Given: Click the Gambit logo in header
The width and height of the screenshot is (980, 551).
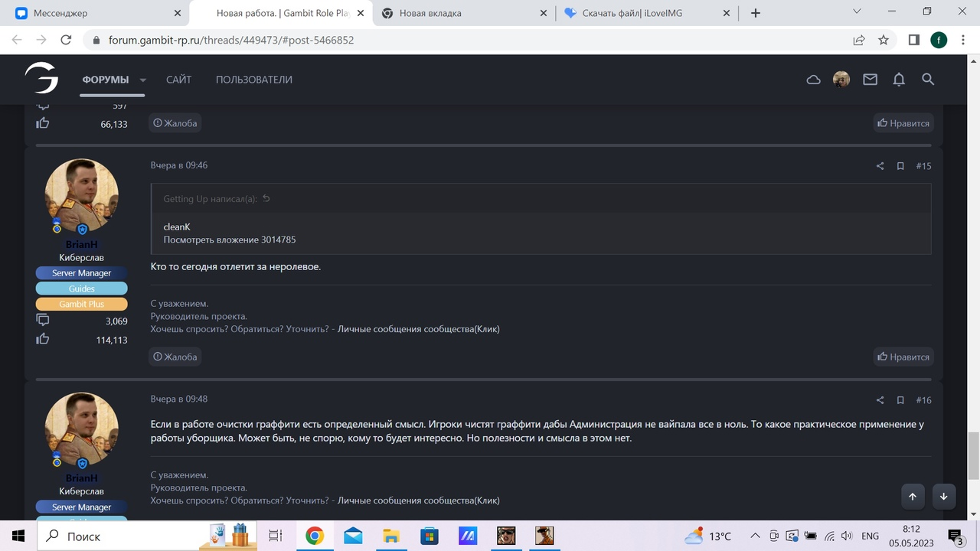Looking at the screenshot, I should tap(41, 79).
